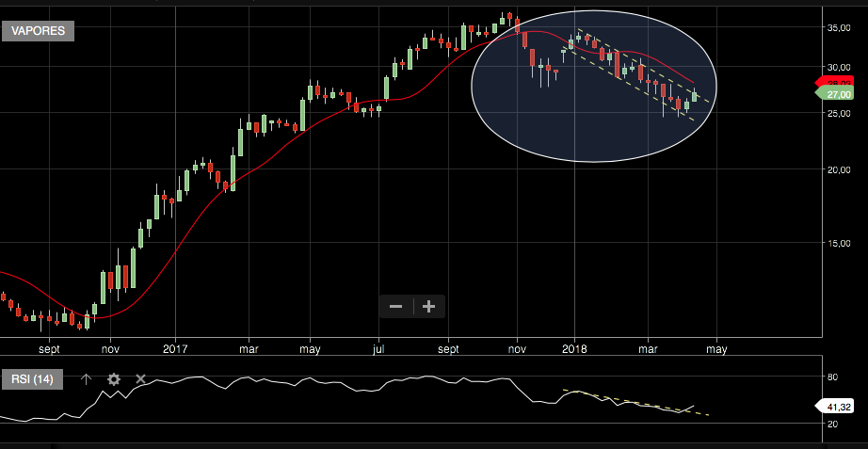The image size is (868, 449).
Task: Click the 2017 label on time axis
Action: pyautogui.click(x=176, y=346)
